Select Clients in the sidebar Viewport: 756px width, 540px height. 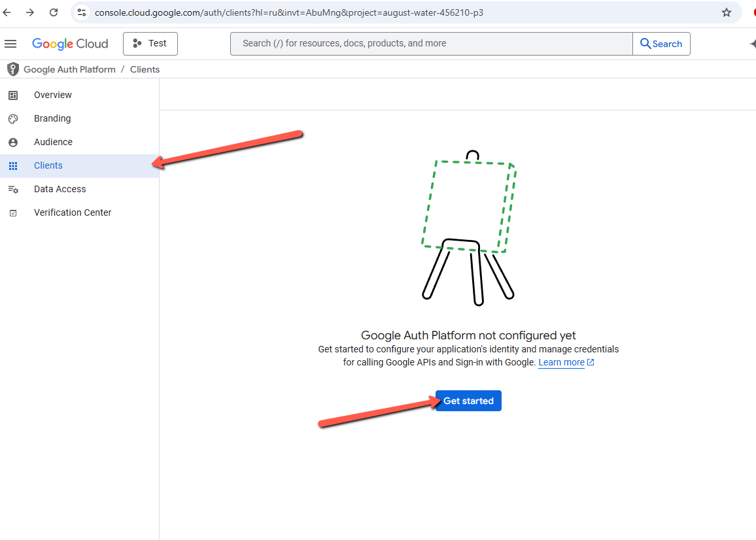tap(80, 166)
